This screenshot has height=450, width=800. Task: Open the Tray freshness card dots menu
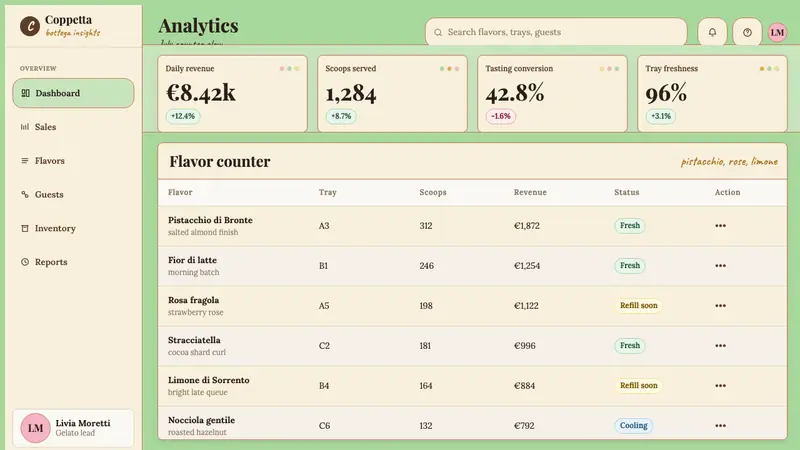click(769, 68)
